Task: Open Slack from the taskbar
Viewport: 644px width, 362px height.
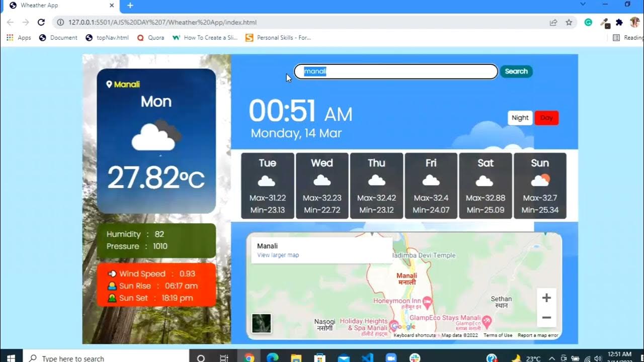Action: pos(415,358)
